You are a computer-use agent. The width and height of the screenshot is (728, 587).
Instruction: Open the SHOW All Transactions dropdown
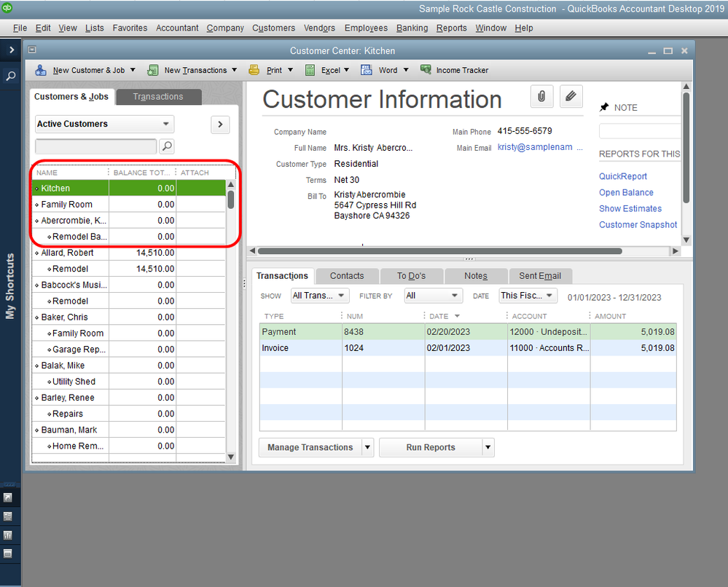[x=319, y=296]
